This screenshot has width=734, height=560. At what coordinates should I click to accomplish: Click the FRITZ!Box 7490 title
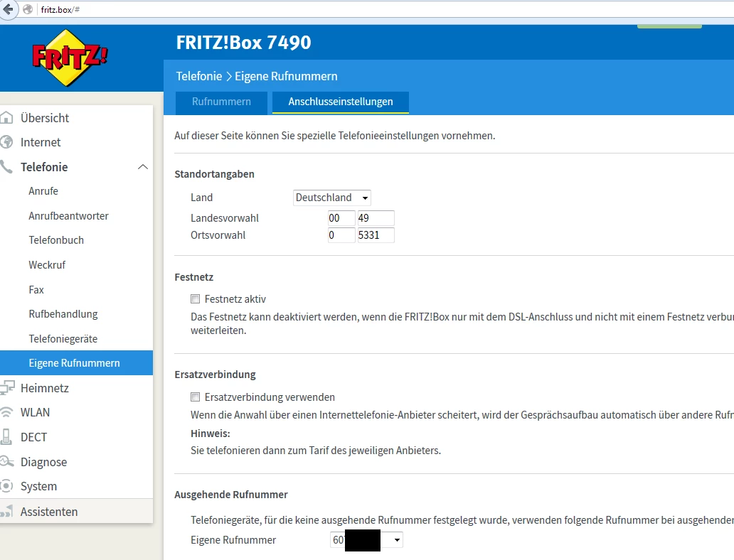tap(243, 43)
